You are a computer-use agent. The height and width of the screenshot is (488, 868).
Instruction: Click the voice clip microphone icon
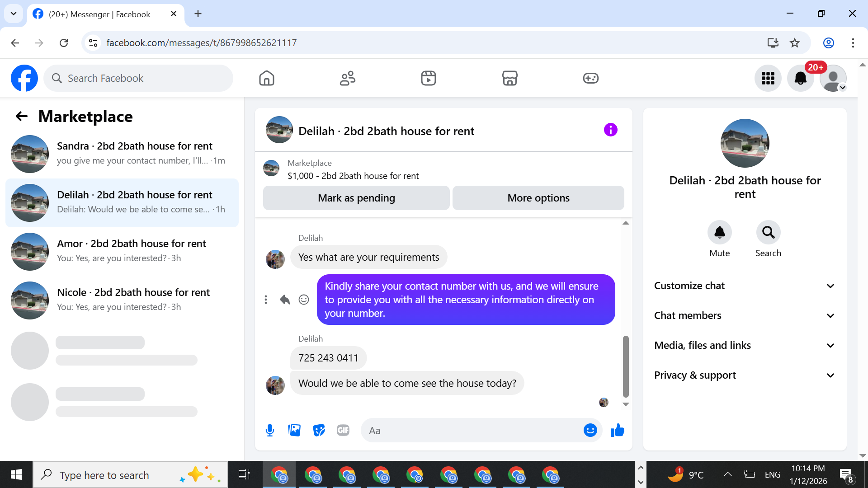pos(270,430)
